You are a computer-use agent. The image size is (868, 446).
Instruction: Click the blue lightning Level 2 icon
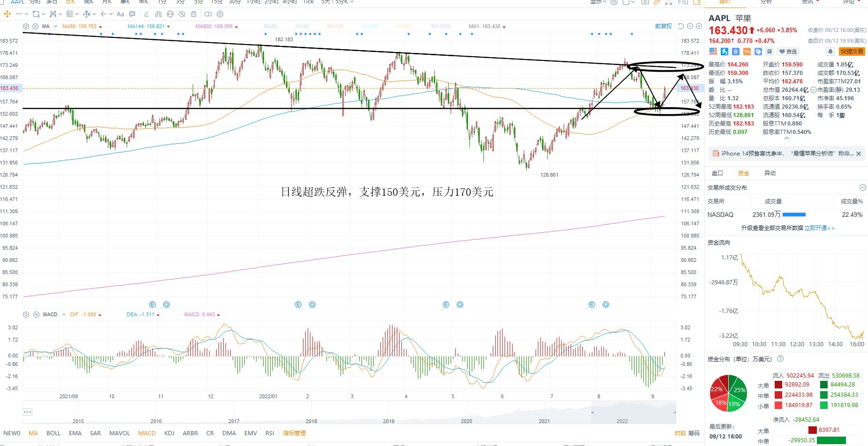[x=725, y=52]
